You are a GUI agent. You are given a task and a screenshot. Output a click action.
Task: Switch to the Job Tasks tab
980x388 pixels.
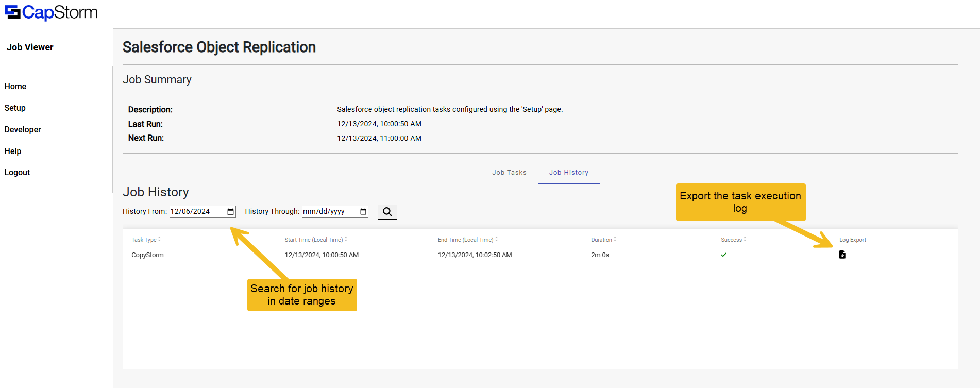coord(509,173)
